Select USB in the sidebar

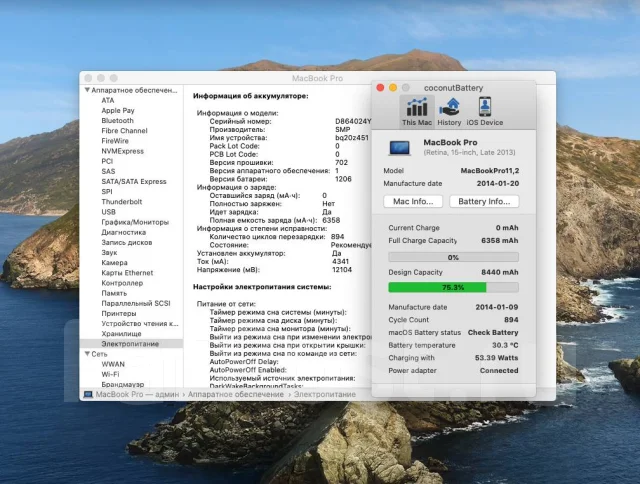coord(108,212)
